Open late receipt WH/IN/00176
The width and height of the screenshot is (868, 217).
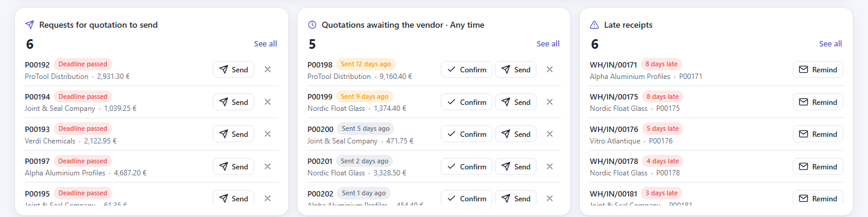click(614, 129)
